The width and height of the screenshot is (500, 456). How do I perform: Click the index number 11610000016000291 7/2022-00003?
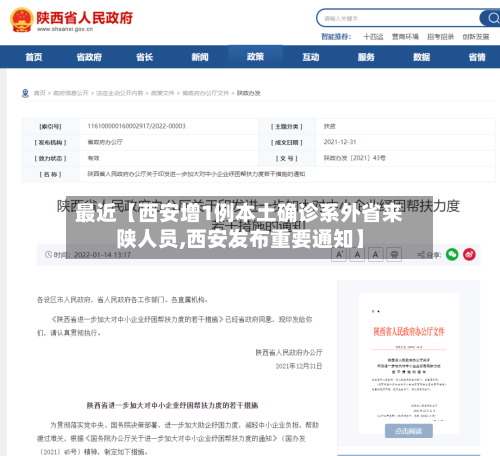136,126
